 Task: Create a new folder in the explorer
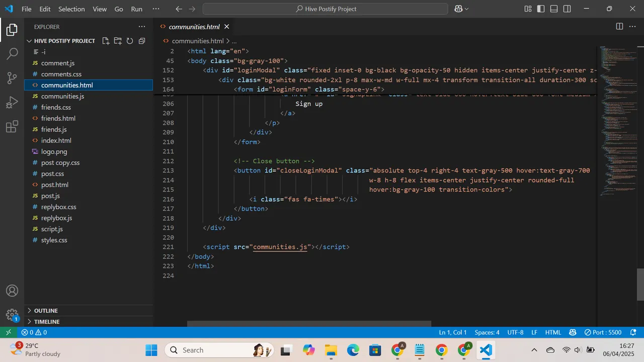[118, 41]
